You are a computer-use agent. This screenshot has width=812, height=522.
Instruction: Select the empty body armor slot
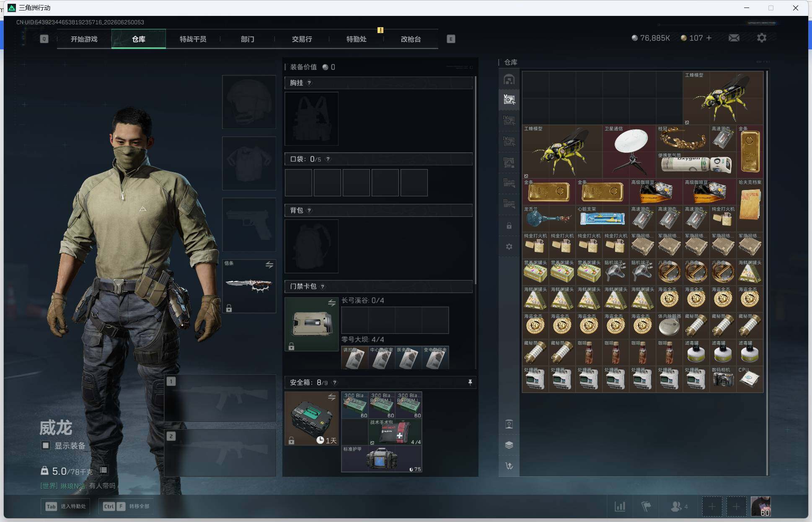[x=249, y=163]
